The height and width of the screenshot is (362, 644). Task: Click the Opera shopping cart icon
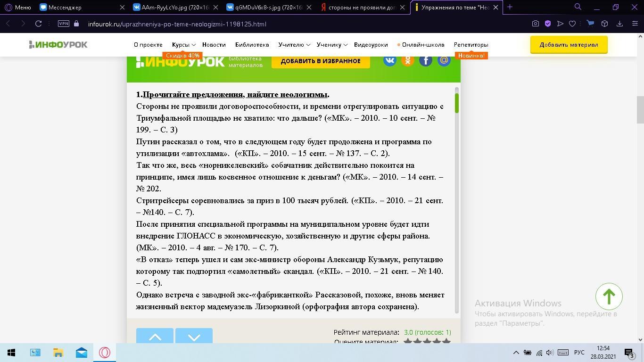pos(590,24)
